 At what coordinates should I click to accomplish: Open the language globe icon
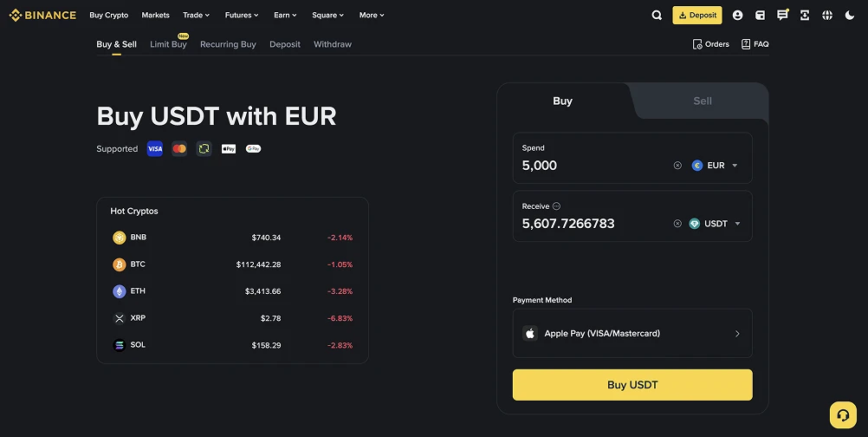(827, 15)
